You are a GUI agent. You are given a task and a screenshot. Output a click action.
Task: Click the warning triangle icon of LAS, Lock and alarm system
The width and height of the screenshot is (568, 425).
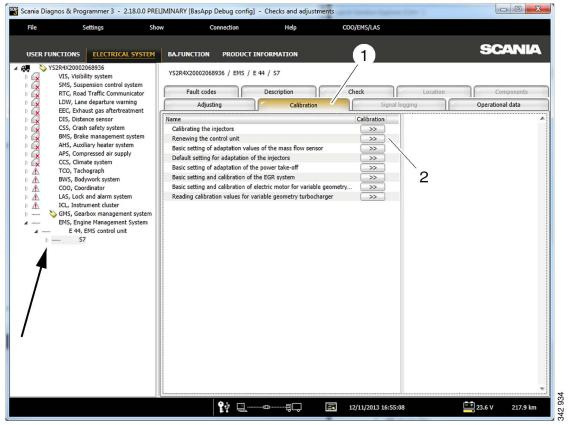click(36, 197)
